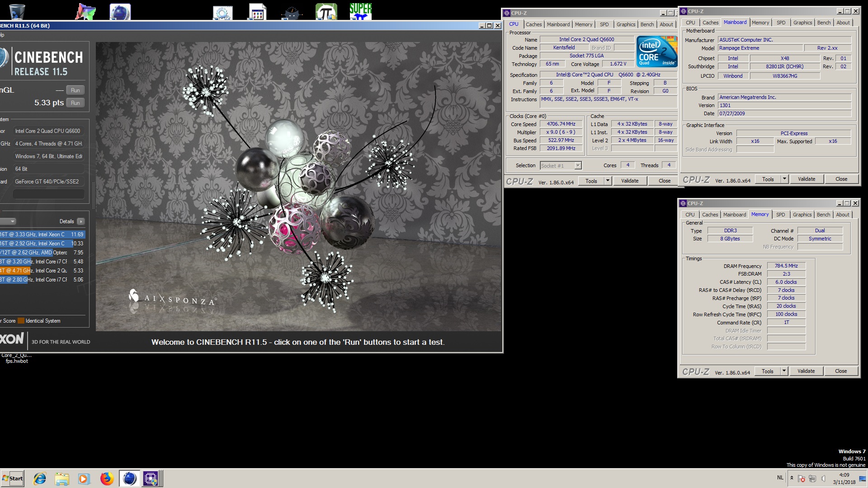Expand Tools dropdown arrow in the left CPU-Z window
Image resolution: width=868 pixels, height=488 pixels.
tap(608, 181)
